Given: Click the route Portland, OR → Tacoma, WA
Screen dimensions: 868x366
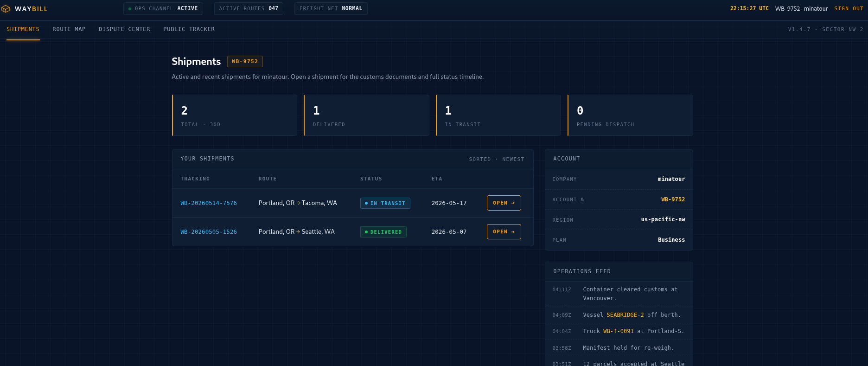Looking at the screenshot, I should pos(298,203).
